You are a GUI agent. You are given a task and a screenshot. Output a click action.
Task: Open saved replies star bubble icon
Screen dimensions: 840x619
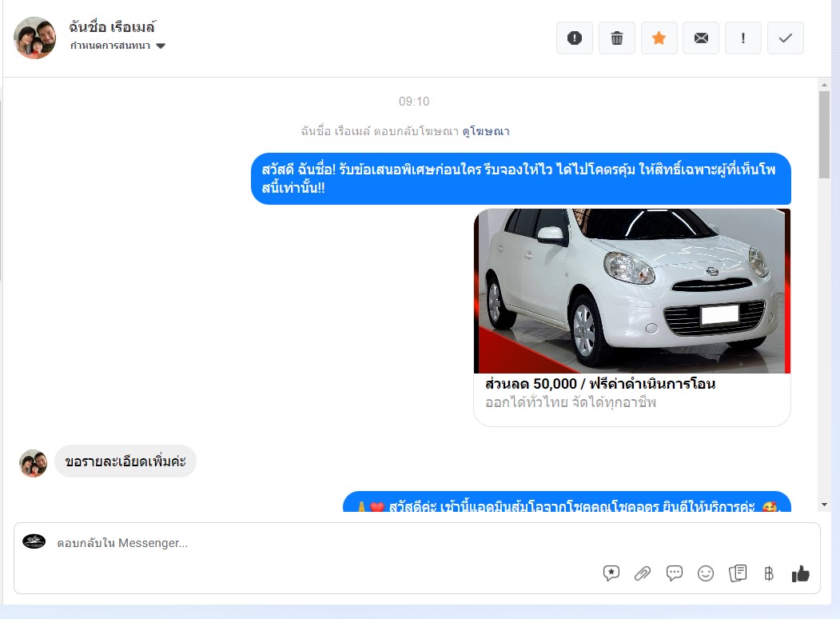[611, 573]
